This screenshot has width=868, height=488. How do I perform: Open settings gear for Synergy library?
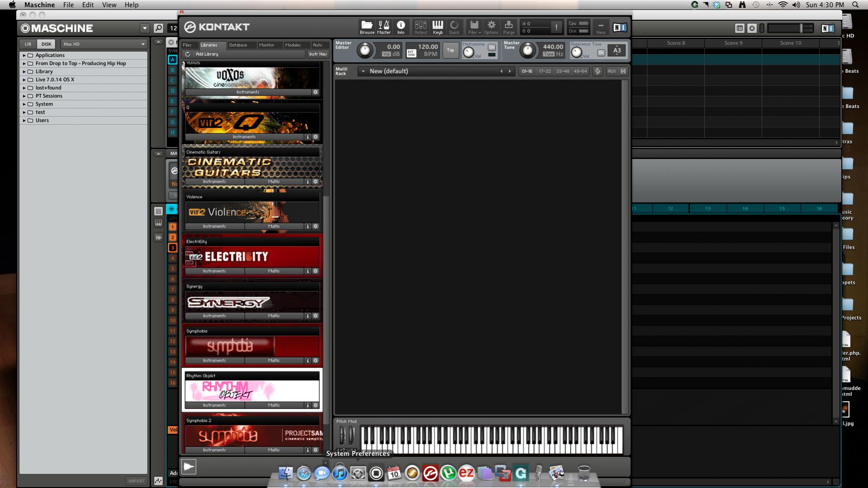click(x=316, y=316)
